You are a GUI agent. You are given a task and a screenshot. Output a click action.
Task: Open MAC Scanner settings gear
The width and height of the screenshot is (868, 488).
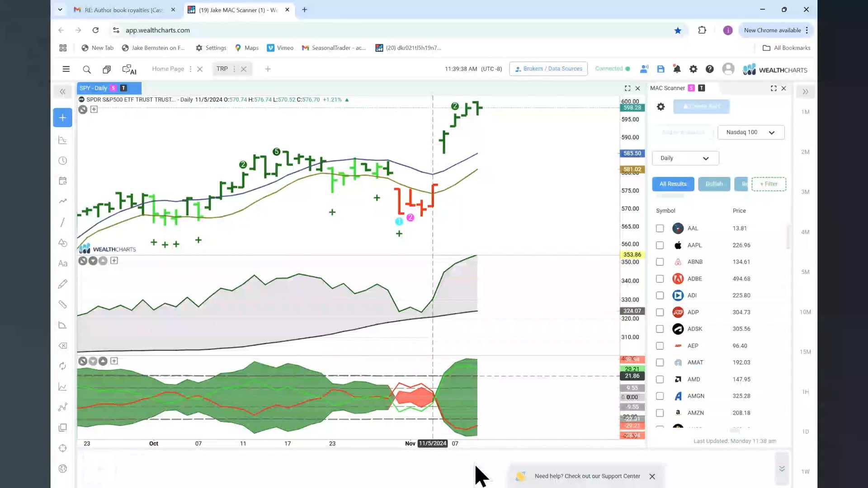(x=660, y=107)
